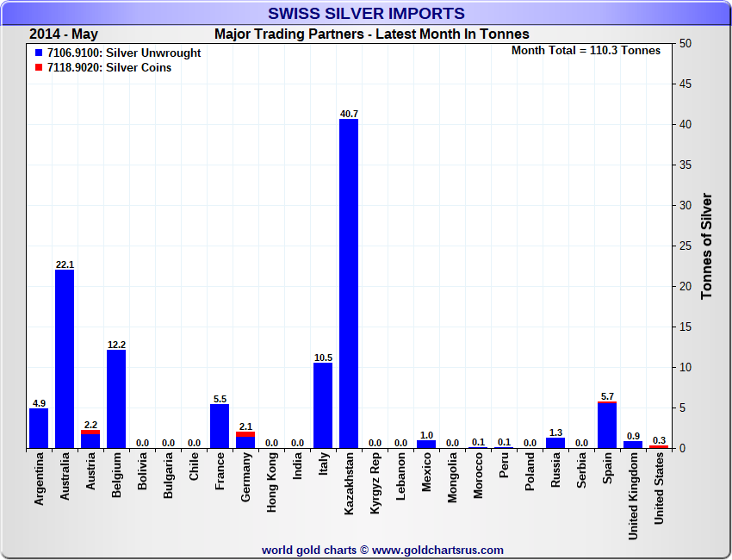Click the SWISS SILVER IMPORTS title
This screenshot has width=732, height=560.
click(366, 13)
